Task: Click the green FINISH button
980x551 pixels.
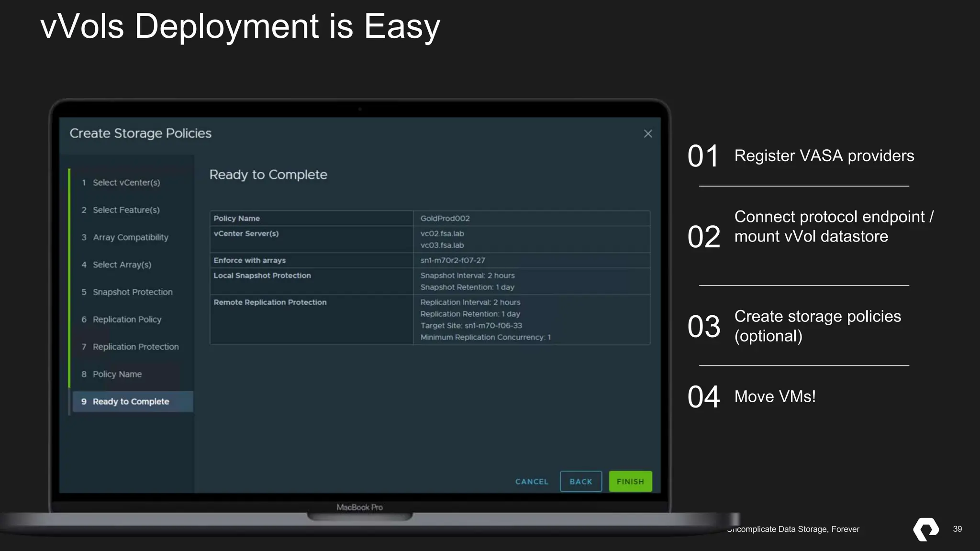Action: [630, 482]
